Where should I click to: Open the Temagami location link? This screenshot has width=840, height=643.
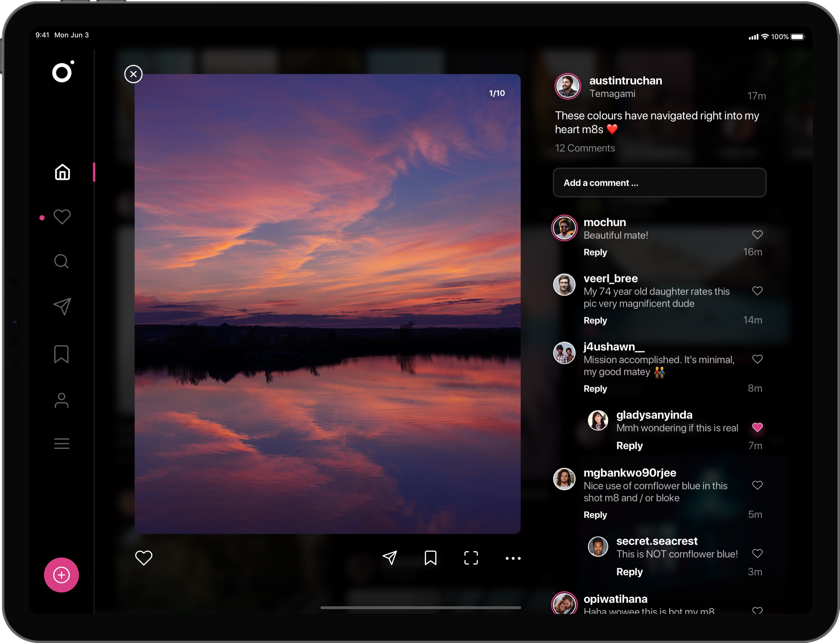pos(612,94)
